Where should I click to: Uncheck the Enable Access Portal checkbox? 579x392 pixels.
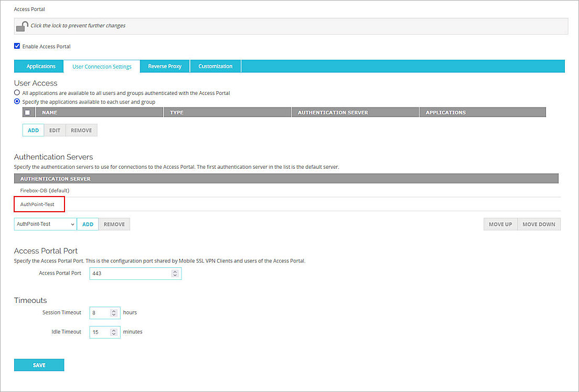(17, 46)
